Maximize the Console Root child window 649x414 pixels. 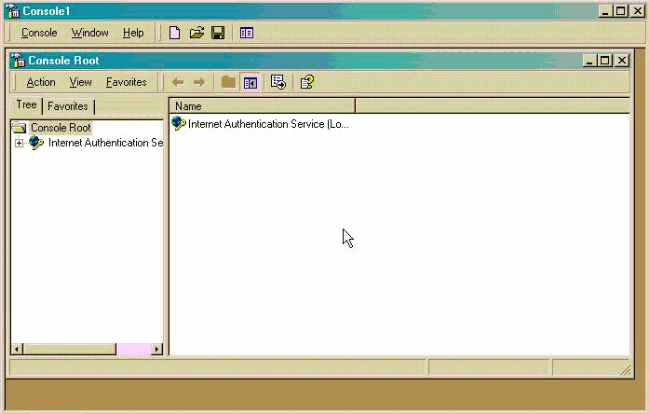coord(605,61)
